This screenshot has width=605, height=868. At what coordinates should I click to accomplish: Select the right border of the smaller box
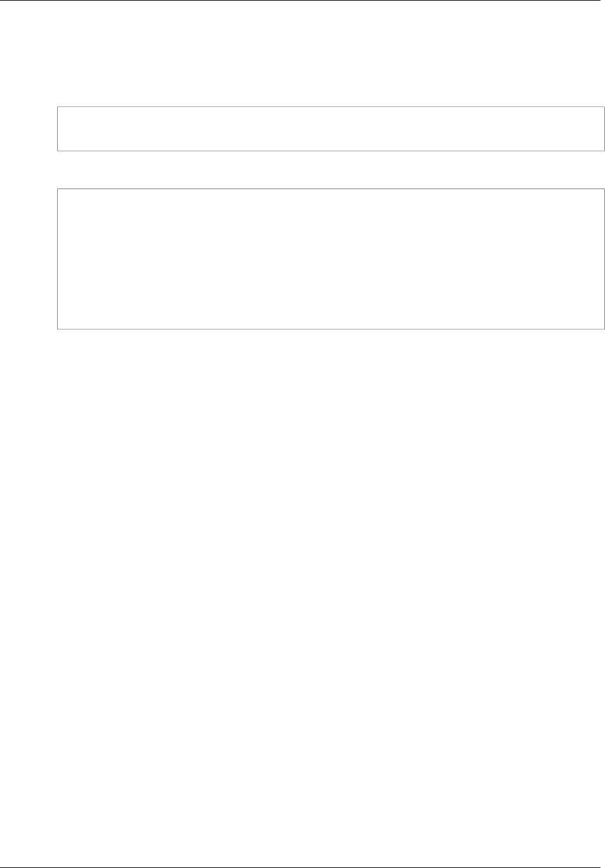point(604,129)
